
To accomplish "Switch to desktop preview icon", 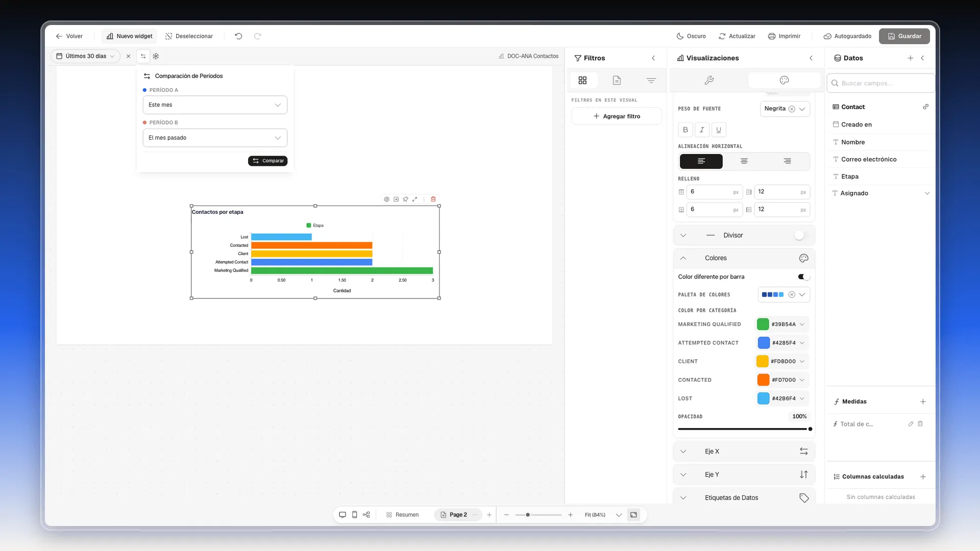I will [x=342, y=515].
